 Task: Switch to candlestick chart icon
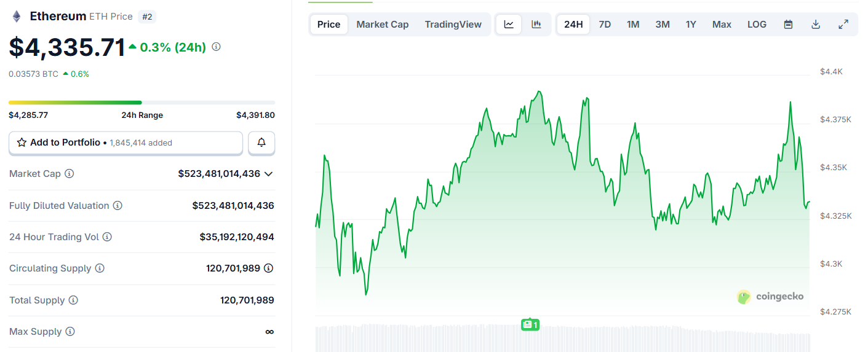pos(536,25)
